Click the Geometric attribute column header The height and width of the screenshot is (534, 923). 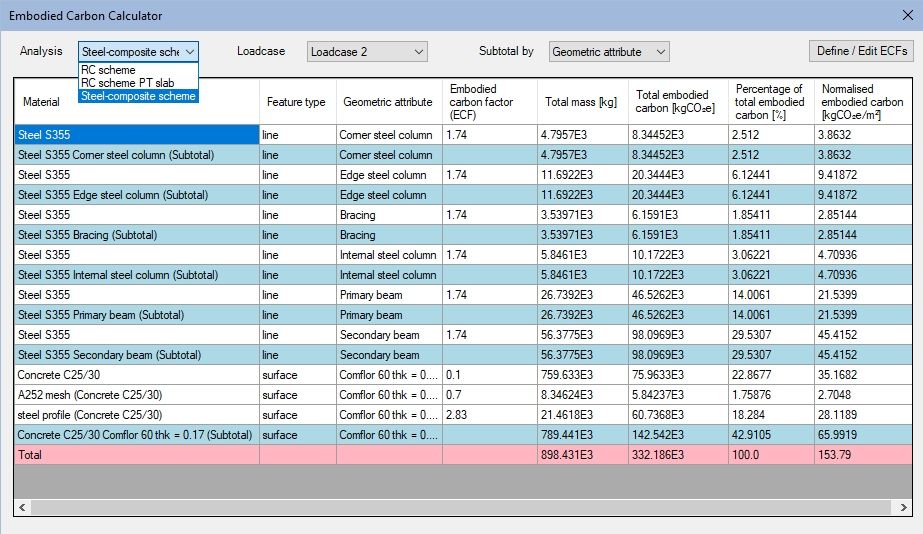click(388, 102)
